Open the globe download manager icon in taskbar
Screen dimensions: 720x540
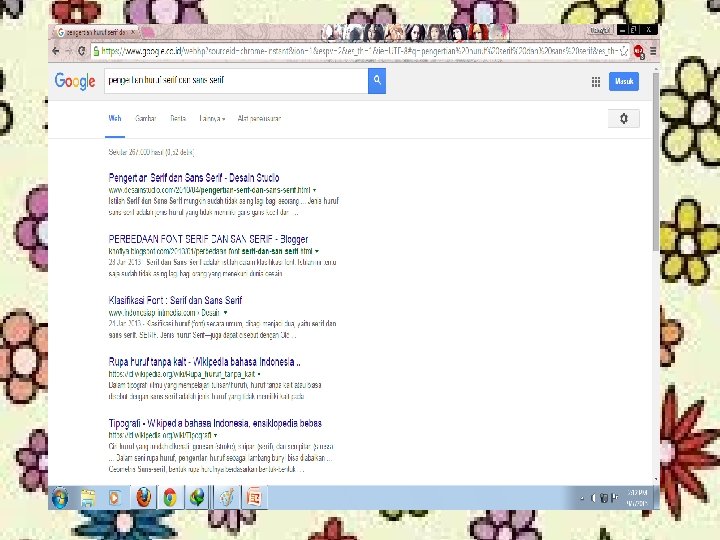coord(197,497)
